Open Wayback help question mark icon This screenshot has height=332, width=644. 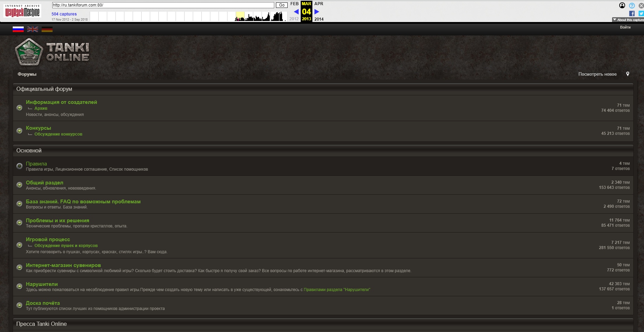click(632, 6)
